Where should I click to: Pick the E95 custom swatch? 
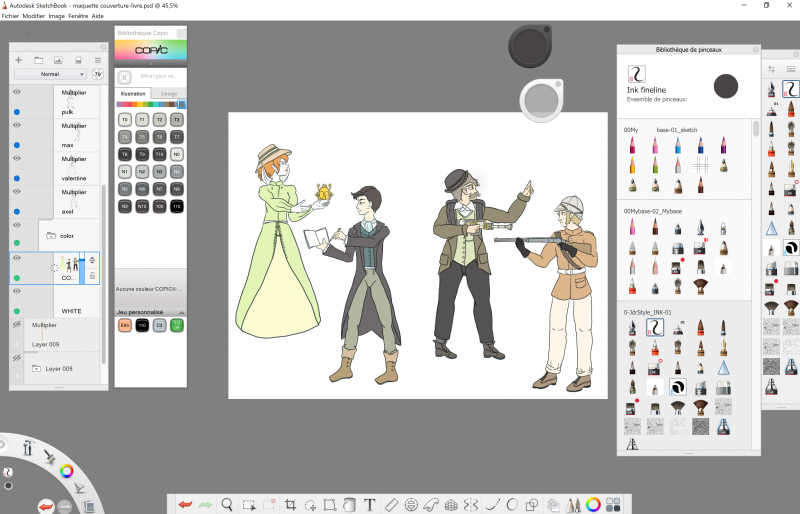click(124, 325)
